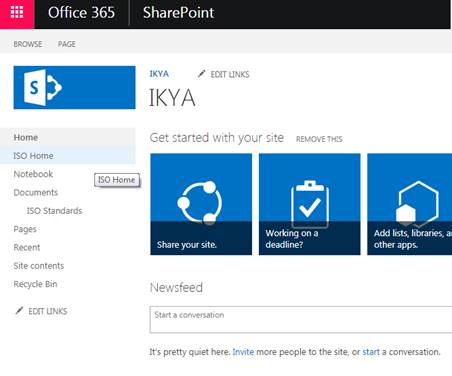Open the Working on a deadline tile

(x=310, y=204)
